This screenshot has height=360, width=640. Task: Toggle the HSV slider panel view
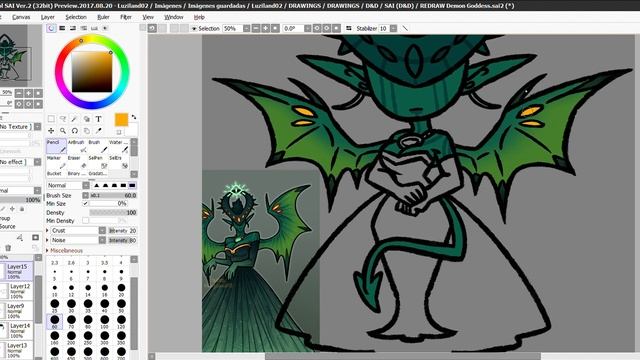coord(73,28)
